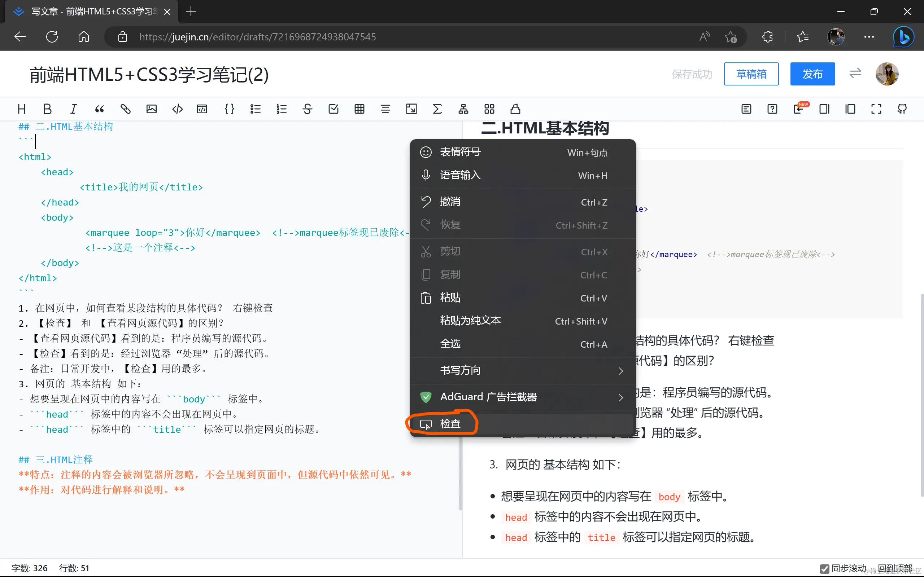
Task: Insert math formula using sigma icon
Action: [437, 109]
